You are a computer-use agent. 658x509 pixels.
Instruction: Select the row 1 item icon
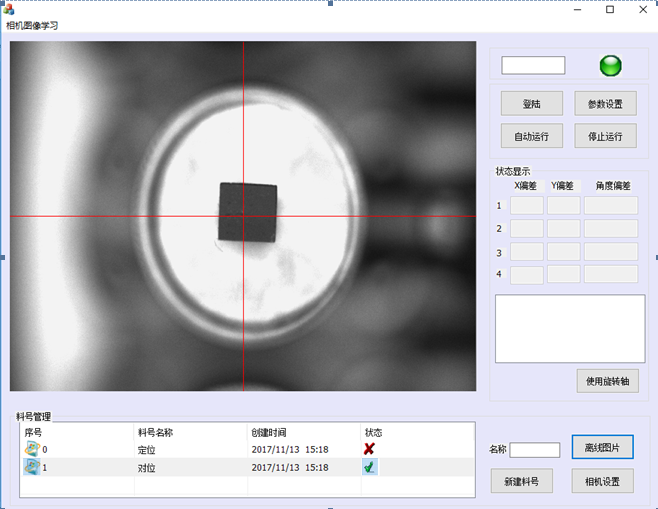click(x=32, y=467)
